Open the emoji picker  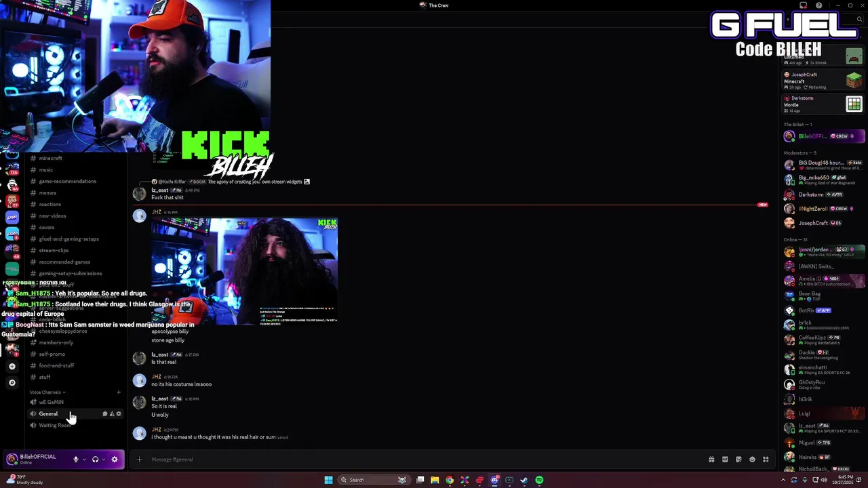click(752, 460)
